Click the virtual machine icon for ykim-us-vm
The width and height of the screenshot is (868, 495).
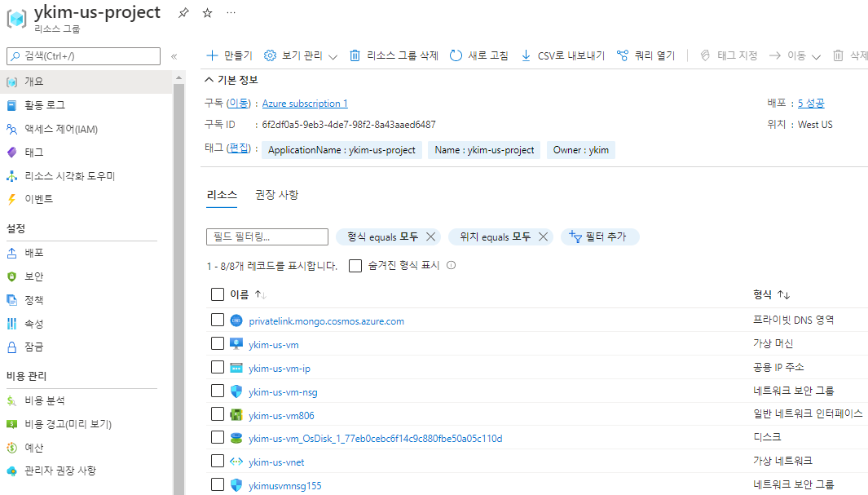[x=236, y=344]
